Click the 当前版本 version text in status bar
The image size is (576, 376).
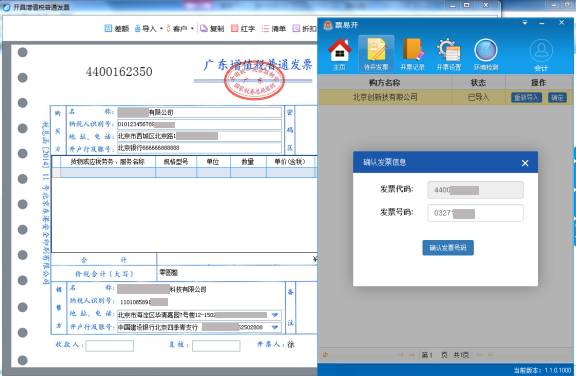point(542,370)
